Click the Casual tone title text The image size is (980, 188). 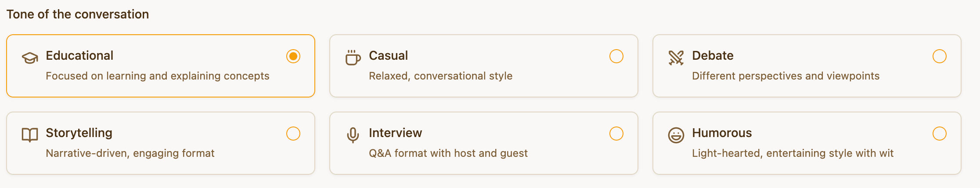pos(388,56)
